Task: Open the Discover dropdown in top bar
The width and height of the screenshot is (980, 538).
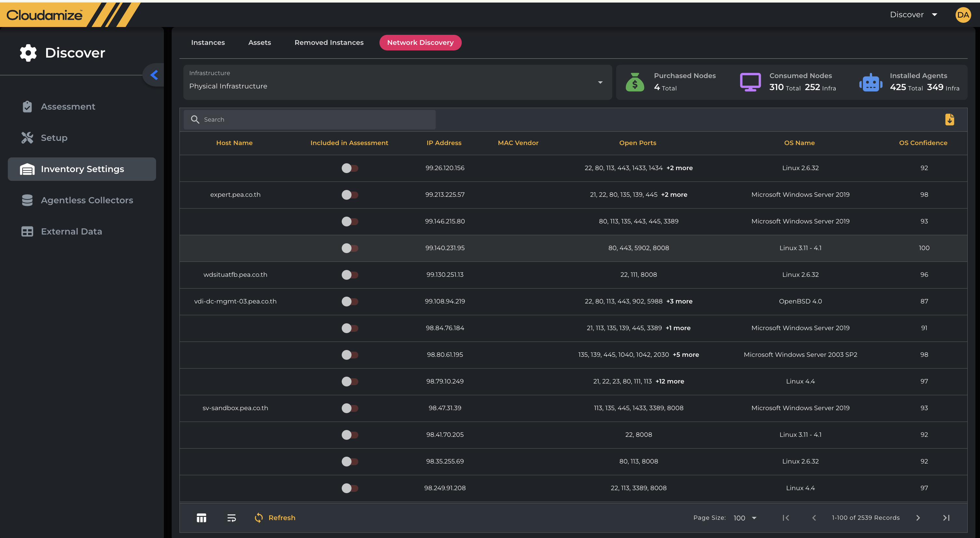Action: pos(913,15)
